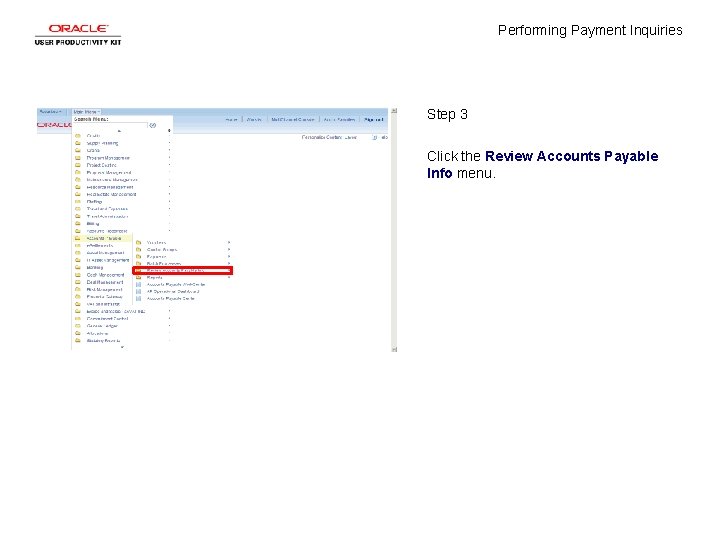Click the Staffing folder icon
Viewport: 720px width, 540px height.
[x=78, y=202]
